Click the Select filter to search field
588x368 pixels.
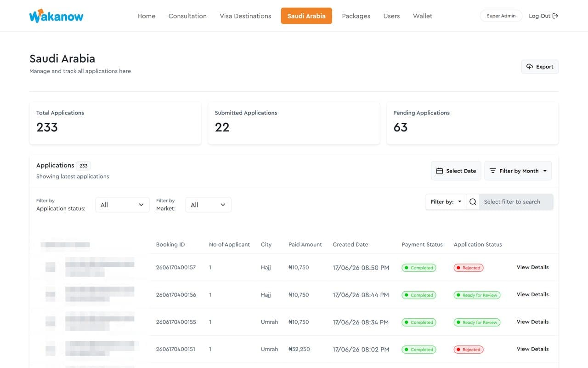[x=516, y=201]
